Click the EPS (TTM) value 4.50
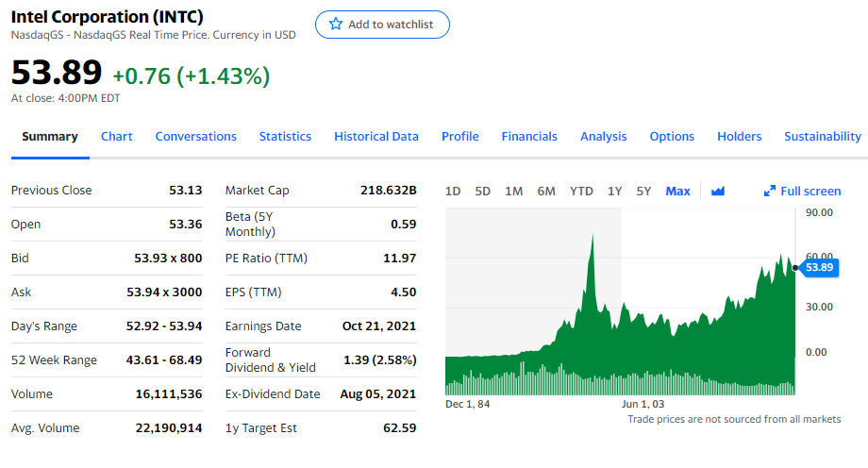This screenshot has width=868, height=468. 404,292
